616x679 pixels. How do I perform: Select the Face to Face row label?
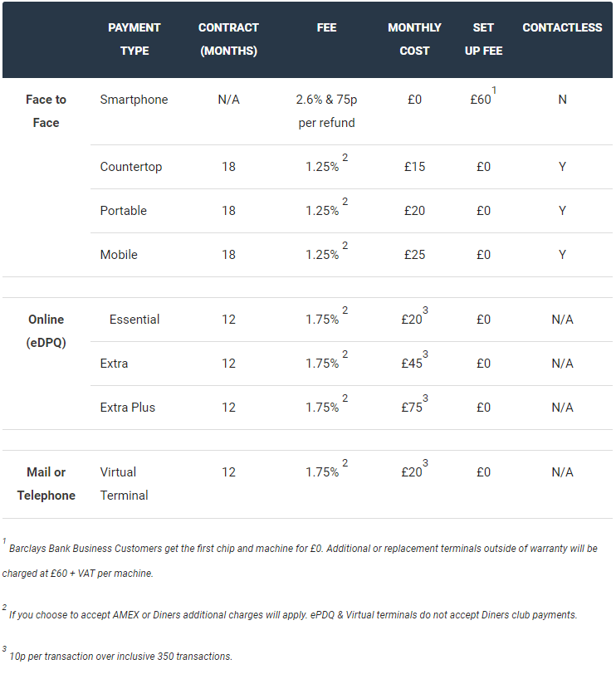point(46,111)
